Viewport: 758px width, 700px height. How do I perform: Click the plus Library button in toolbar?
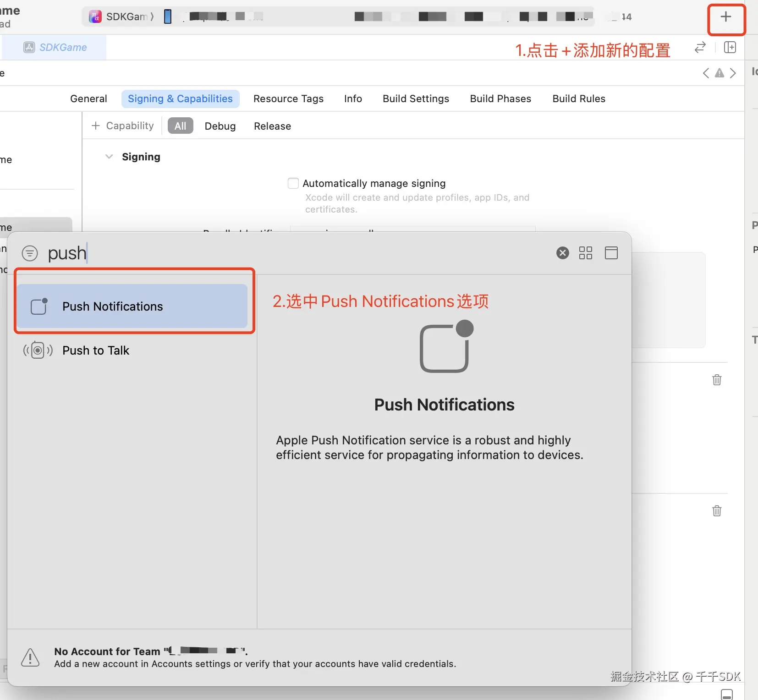tap(726, 17)
